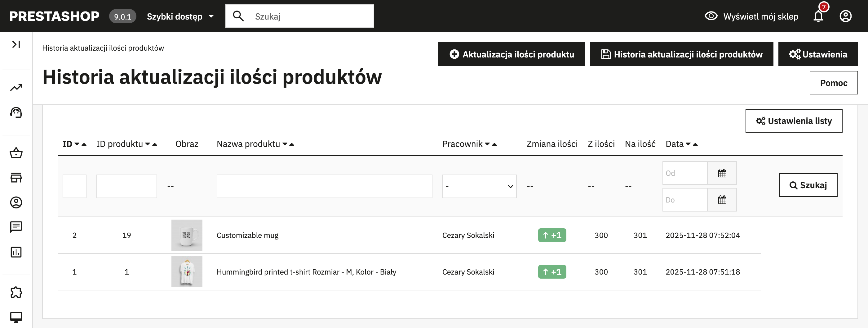Open calendar picker for the Do date
868x328 pixels.
(x=722, y=200)
